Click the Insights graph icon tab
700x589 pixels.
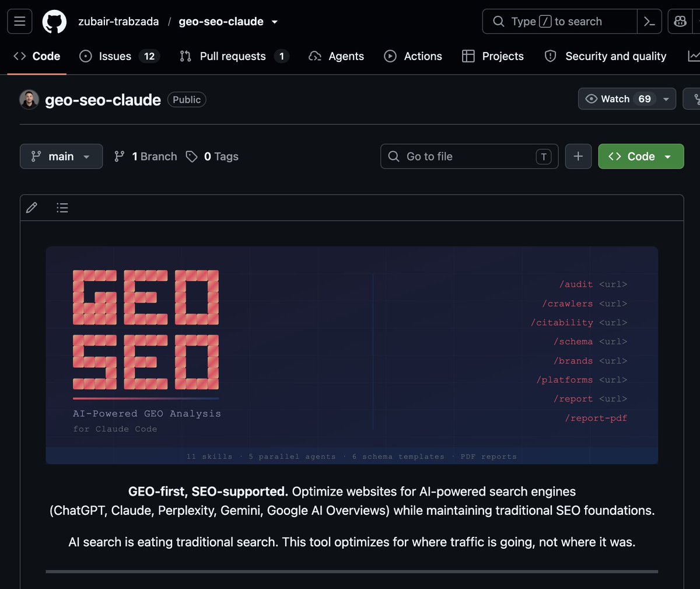coord(694,56)
